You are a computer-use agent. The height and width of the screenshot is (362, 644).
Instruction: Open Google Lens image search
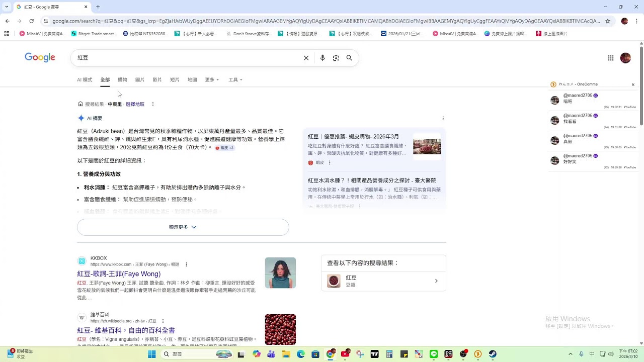(x=336, y=58)
